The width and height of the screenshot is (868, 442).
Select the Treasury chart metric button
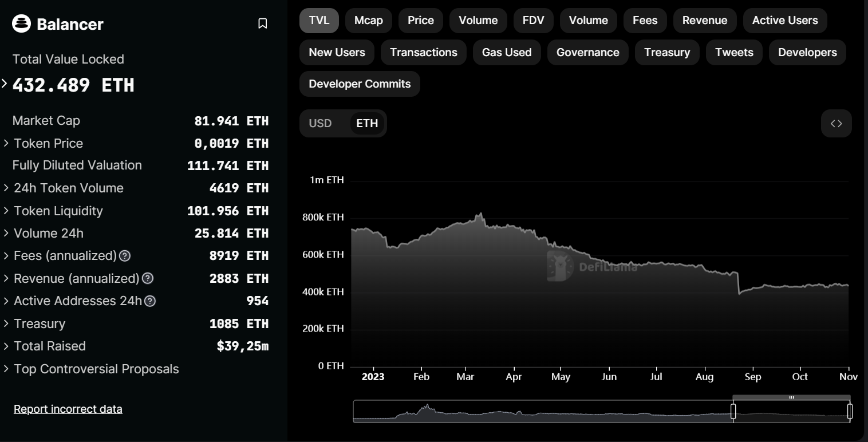coord(667,52)
